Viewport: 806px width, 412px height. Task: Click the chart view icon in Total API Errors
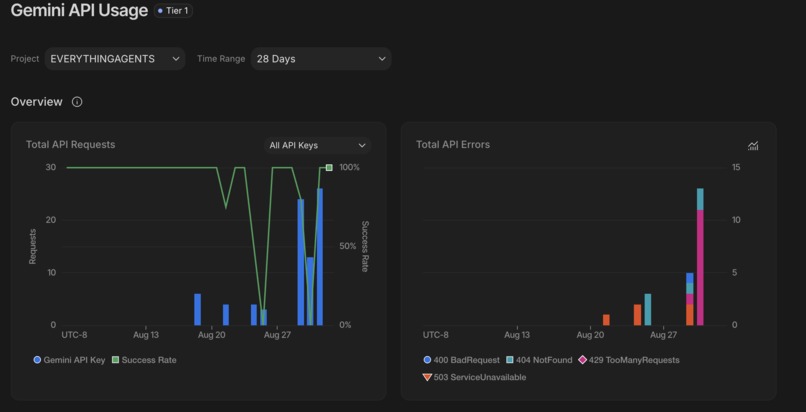tap(753, 146)
